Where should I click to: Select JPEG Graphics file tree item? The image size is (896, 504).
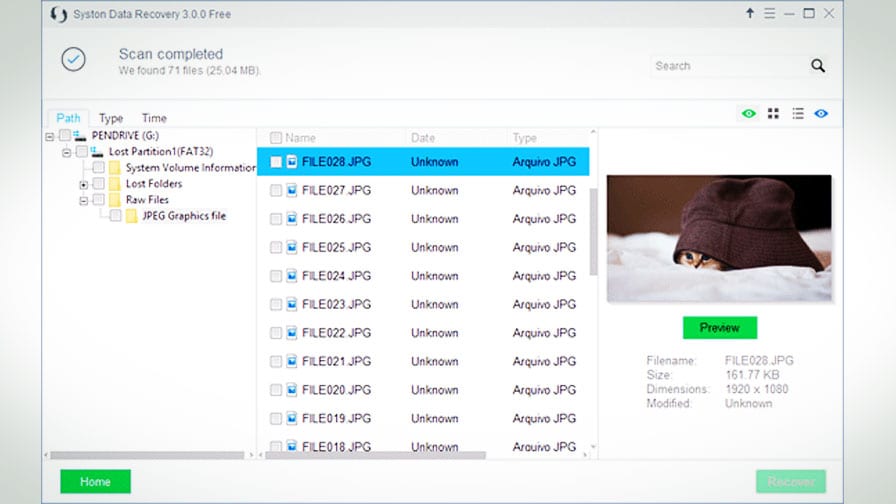click(x=184, y=215)
